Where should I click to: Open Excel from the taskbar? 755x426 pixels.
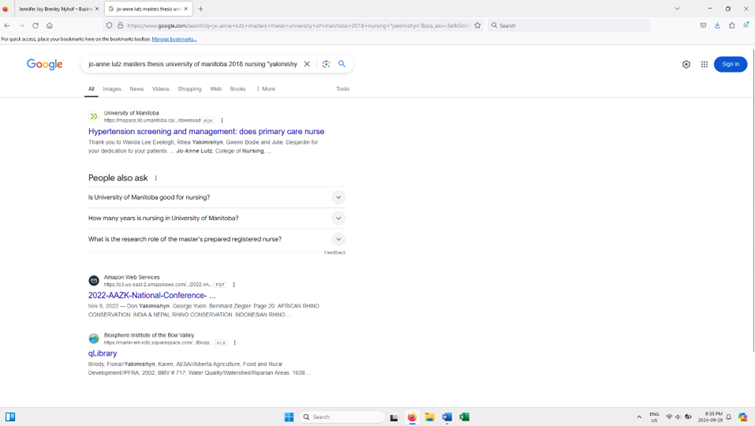pos(464,417)
